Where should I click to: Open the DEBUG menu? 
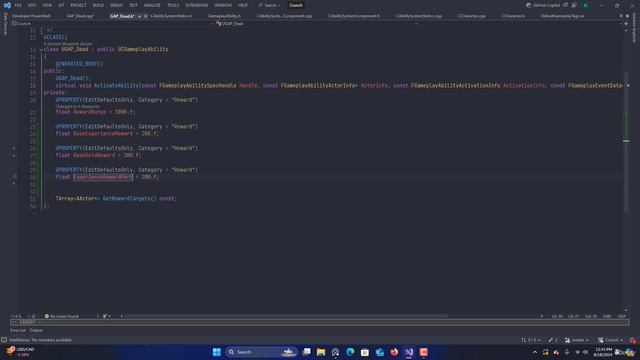pyautogui.click(x=116, y=5)
